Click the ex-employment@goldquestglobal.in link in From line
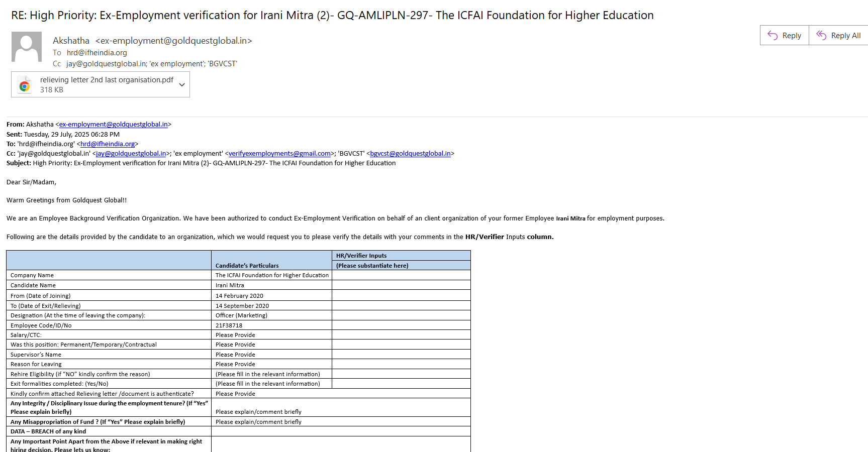The height and width of the screenshot is (452, 868). 114,125
